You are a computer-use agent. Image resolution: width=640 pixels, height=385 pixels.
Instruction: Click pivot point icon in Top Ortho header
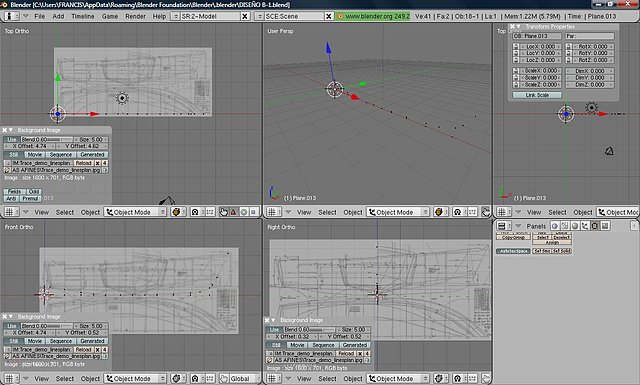pos(197,212)
